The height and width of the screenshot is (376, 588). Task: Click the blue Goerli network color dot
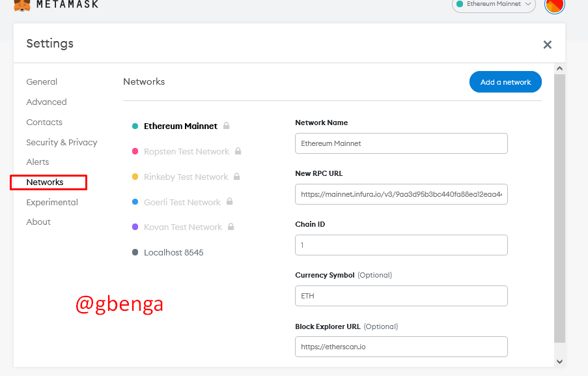(135, 202)
